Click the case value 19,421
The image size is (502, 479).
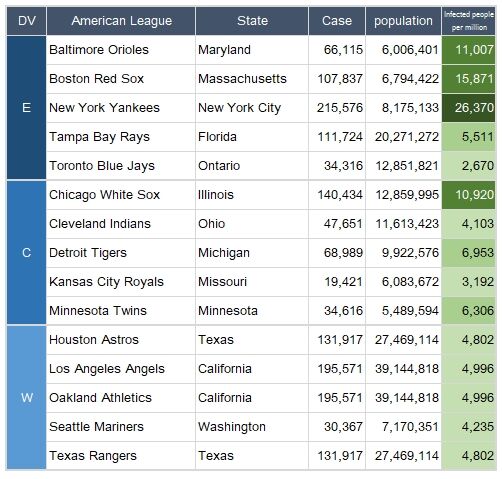[x=337, y=282]
